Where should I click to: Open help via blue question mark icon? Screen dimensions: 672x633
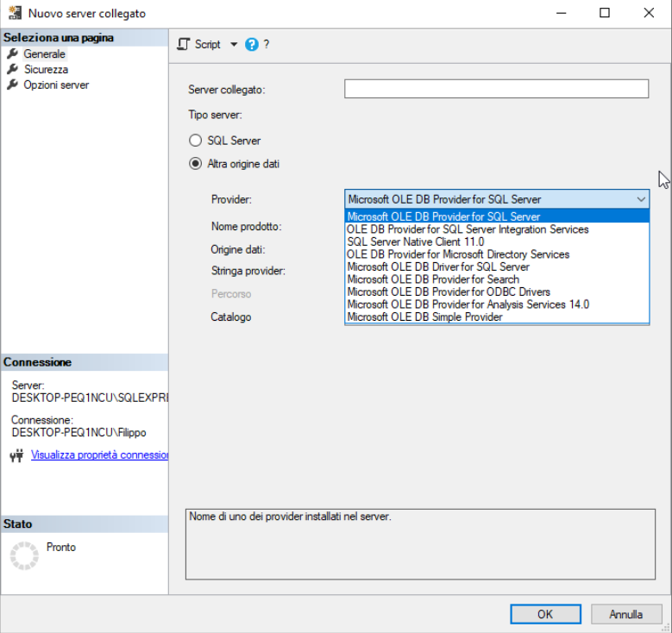pos(252,45)
